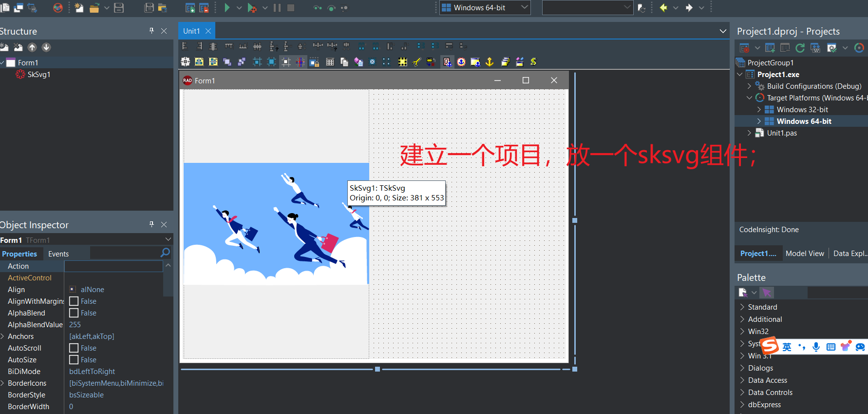Click the New Items icon with sun burst
The width and height of the screenshot is (868, 414).
(x=79, y=8)
